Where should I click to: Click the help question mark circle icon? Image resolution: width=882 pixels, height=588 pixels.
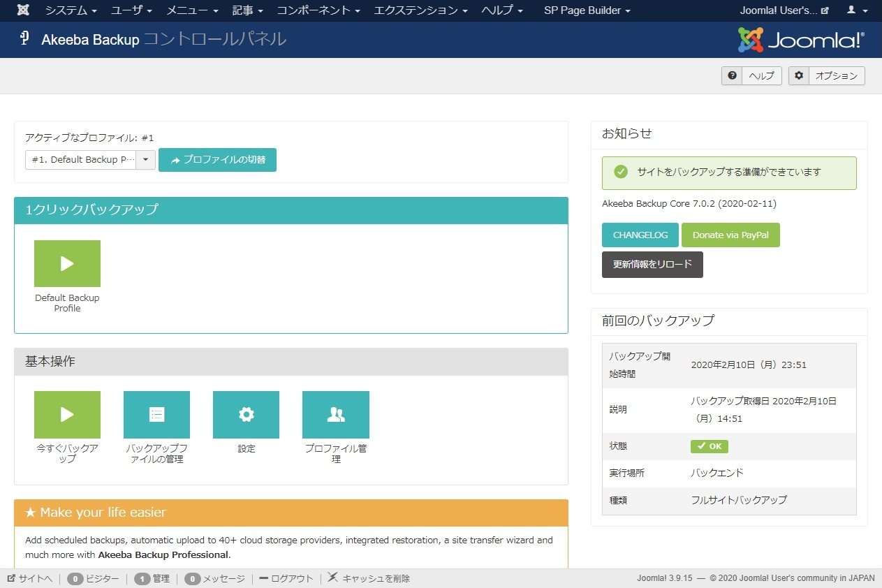point(732,75)
